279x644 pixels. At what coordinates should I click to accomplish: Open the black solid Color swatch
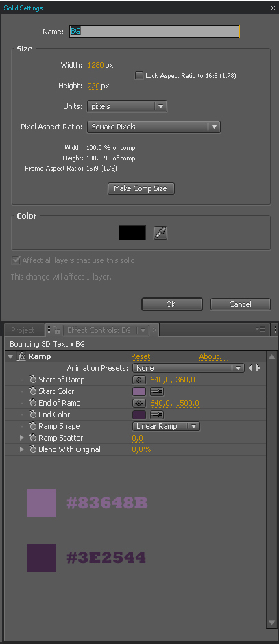click(132, 233)
